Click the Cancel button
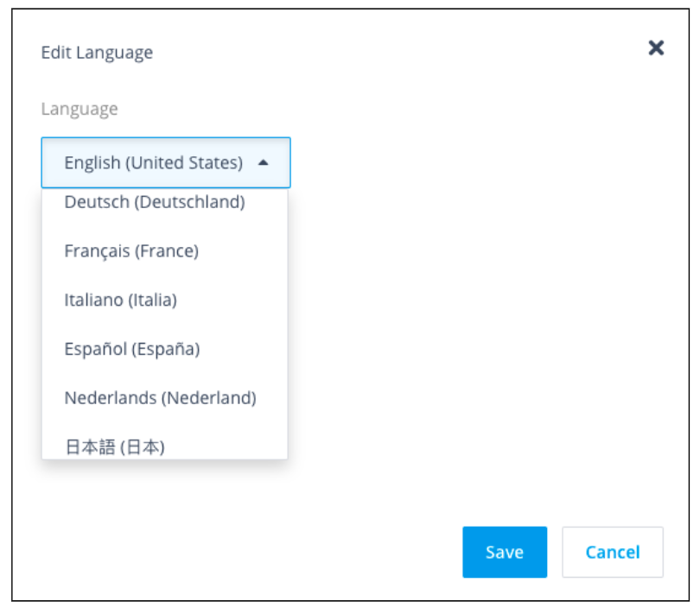The height and width of the screenshot is (614, 700). click(612, 552)
